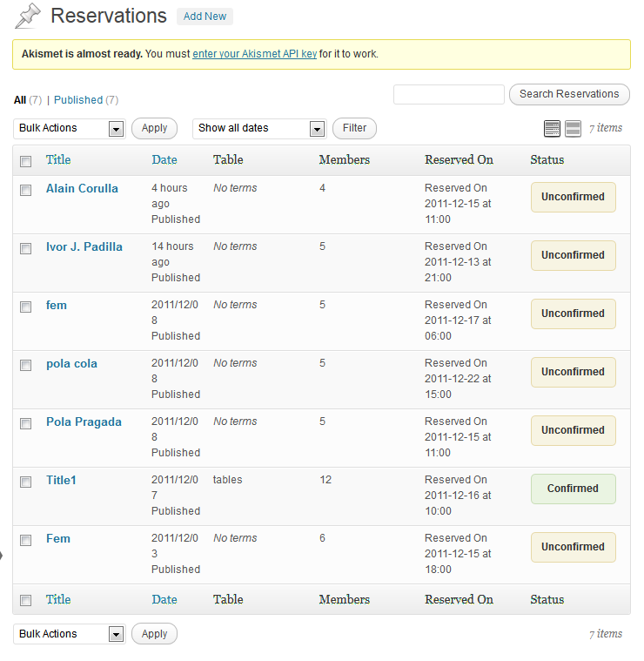Screen dimensions: 644x661
Task: Switch to list view icon
Action: point(552,129)
